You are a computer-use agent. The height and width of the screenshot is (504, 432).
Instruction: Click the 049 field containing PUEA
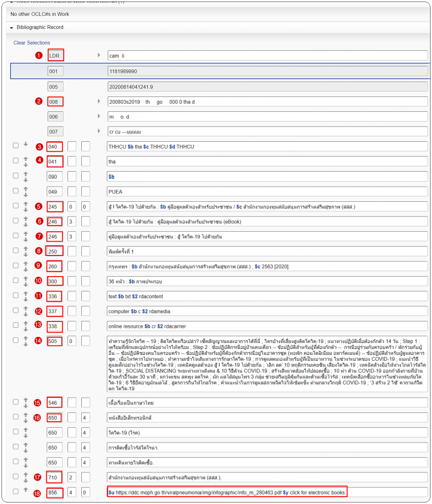click(x=267, y=191)
